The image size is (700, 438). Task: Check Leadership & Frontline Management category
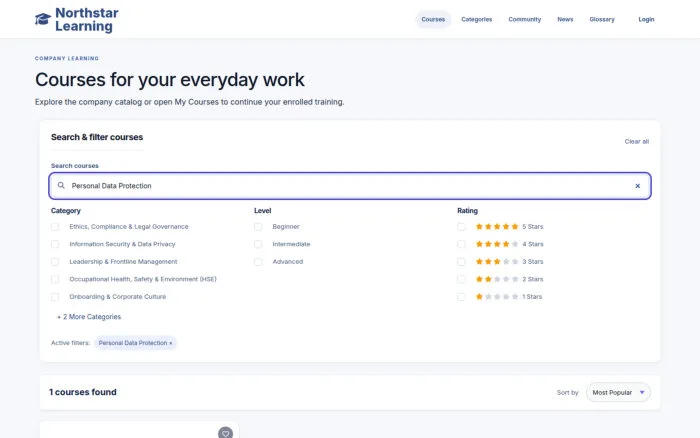coord(55,262)
